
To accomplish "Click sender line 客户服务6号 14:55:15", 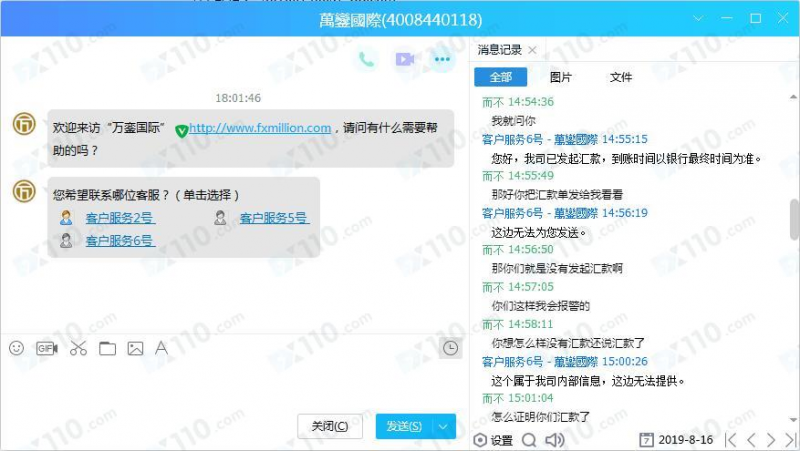I will [565, 139].
